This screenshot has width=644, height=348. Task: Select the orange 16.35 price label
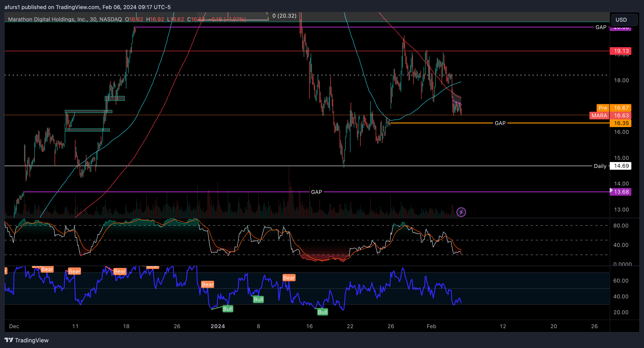(621, 123)
